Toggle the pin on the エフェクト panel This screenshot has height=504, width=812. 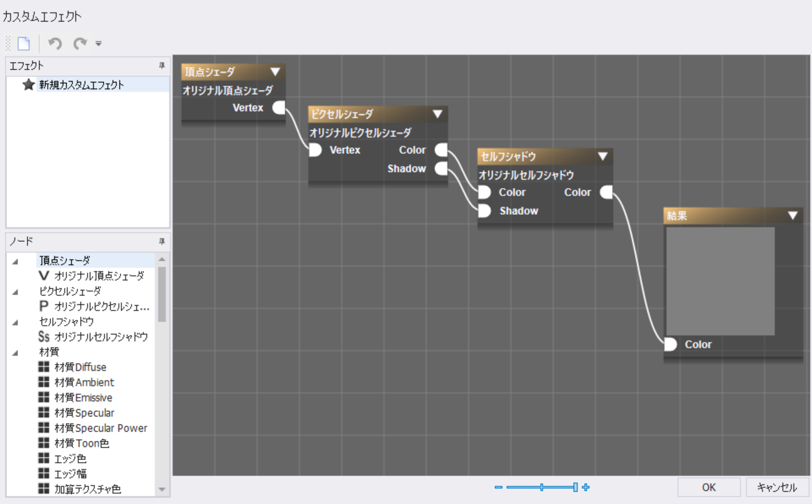point(162,65)
